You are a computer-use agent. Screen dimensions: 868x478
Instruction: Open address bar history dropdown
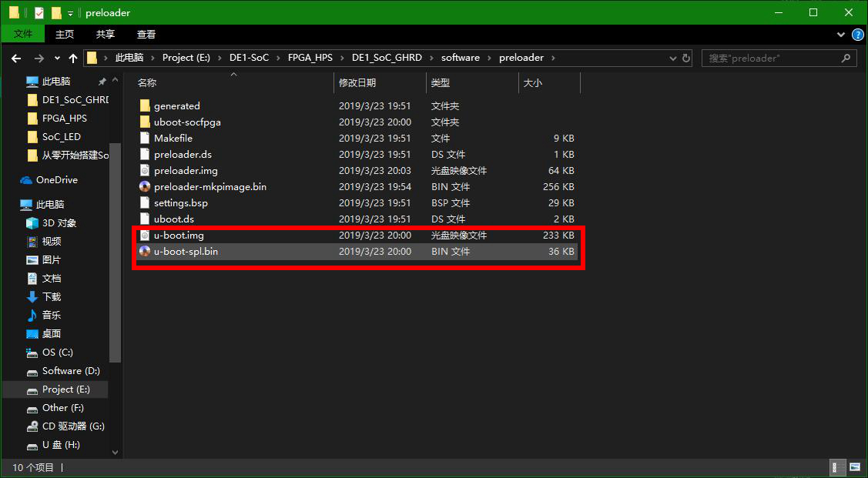pyautogui.click(x=672, y=58)
